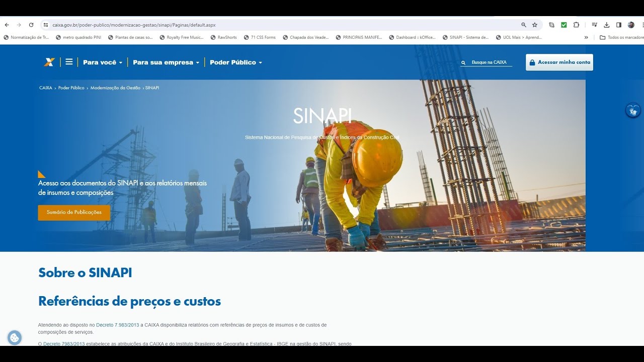Open the SINAPI - Sistema de... bookmark
This screenshot has height=362, width=644.
tap(465, 37)
